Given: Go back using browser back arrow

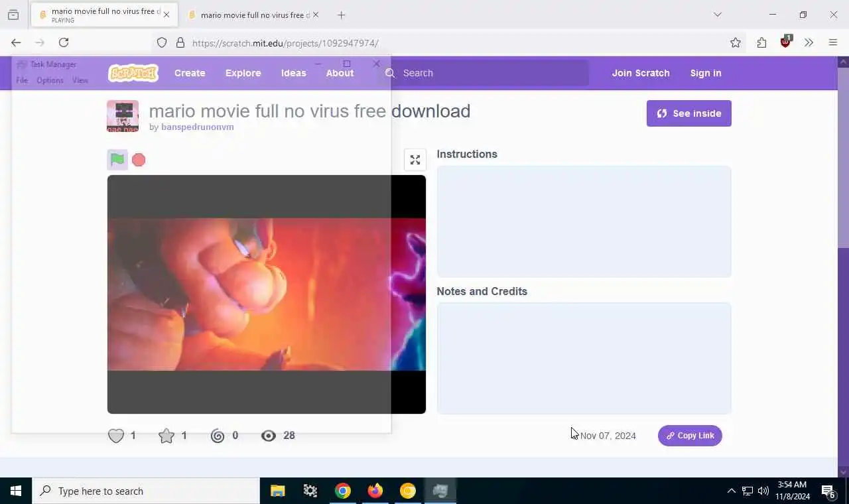Looking at the screenshot, I should (16, 42).
